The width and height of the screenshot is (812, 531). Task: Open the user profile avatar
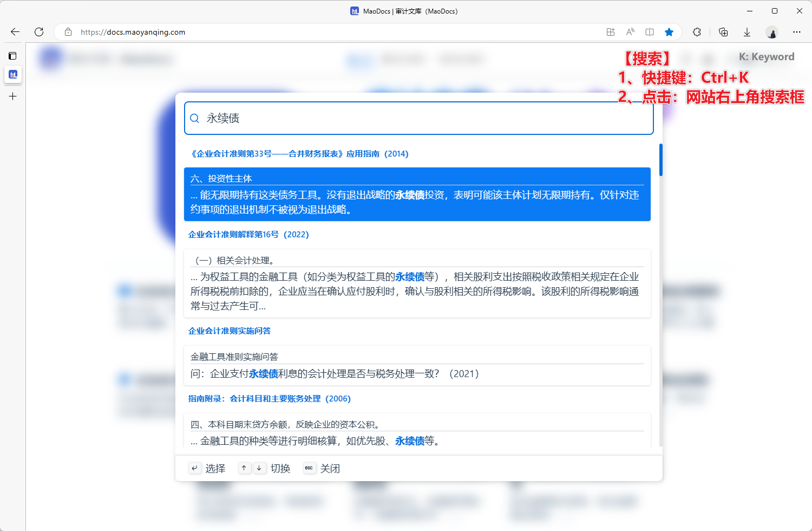click(772, 32)
